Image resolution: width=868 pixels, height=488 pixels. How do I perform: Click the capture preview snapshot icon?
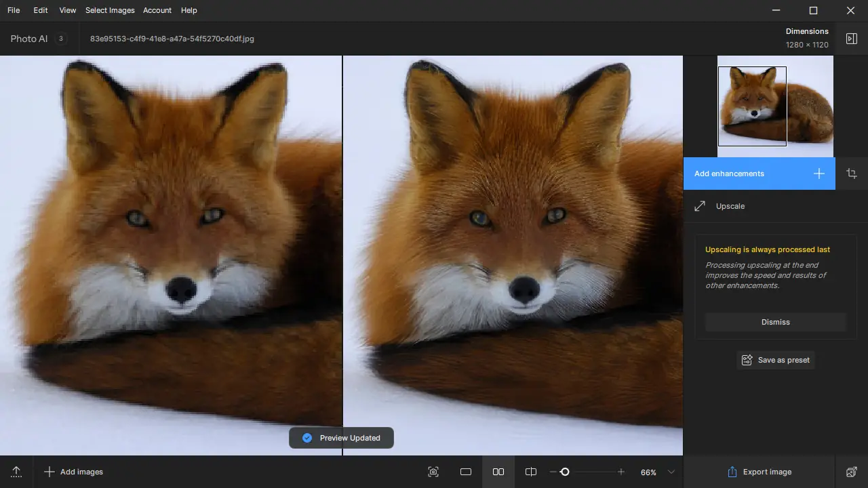[x=433, y=472]
